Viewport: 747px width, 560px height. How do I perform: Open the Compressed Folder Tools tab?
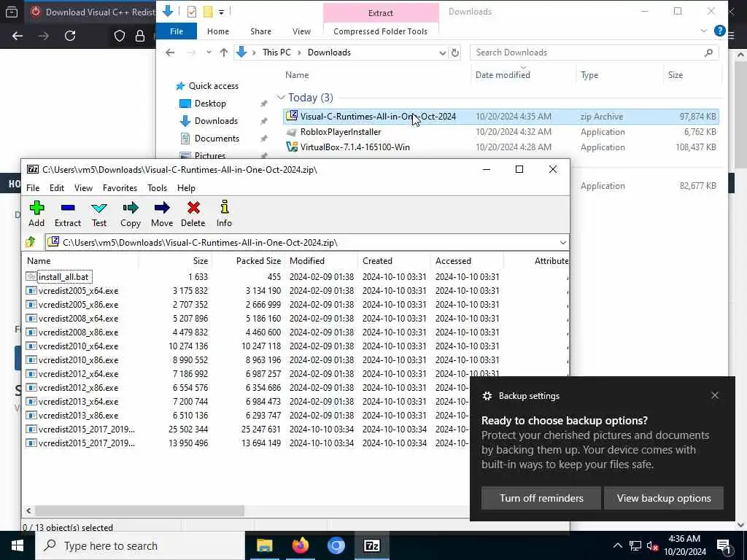coord(380,31)
